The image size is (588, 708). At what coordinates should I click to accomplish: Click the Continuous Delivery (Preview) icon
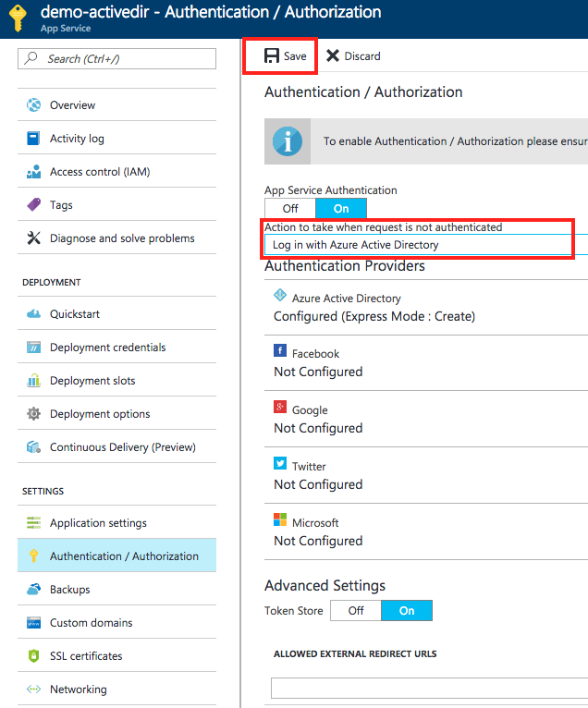(34, 447)
